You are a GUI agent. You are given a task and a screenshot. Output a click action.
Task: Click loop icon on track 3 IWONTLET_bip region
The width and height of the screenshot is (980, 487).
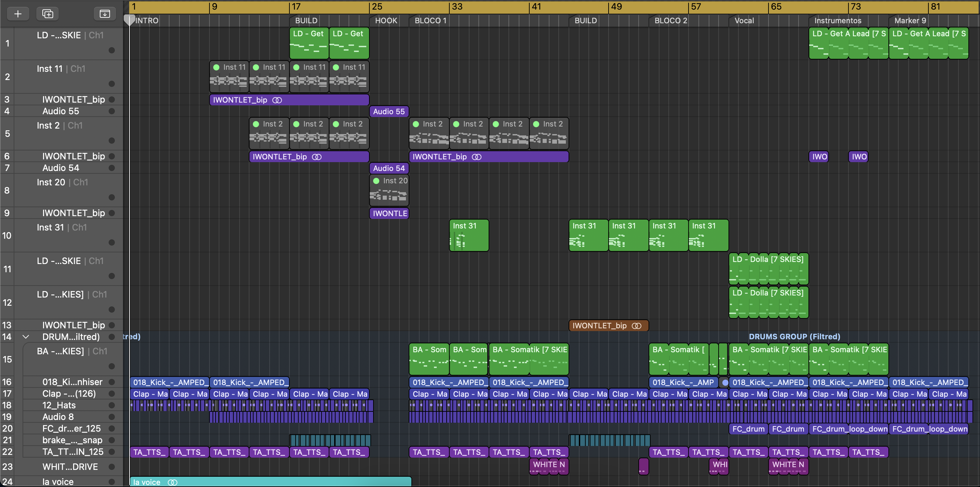pos(277,100)
